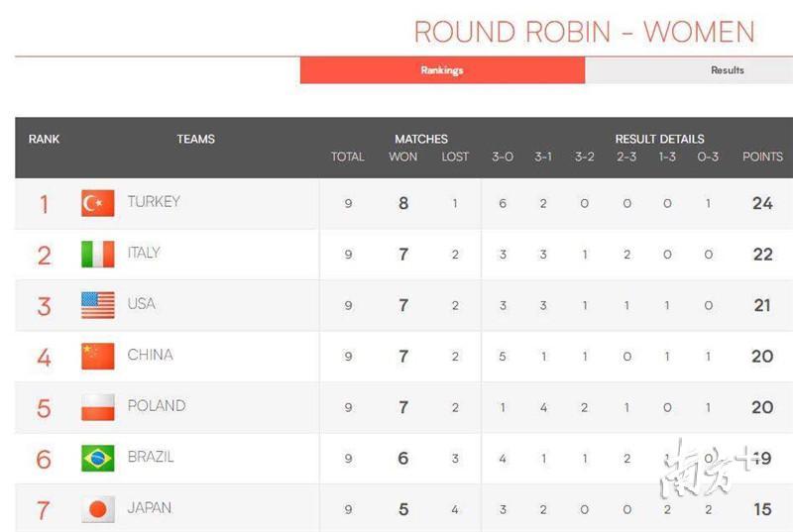Select the Poland flag icon
The height and width of the screenshot is (532, 793).
point(97,407)
